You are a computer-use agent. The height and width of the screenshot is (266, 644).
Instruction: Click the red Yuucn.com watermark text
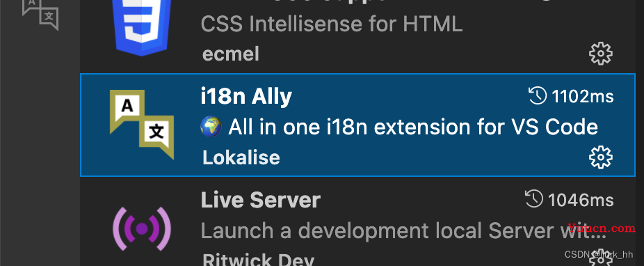coord(602,228)
